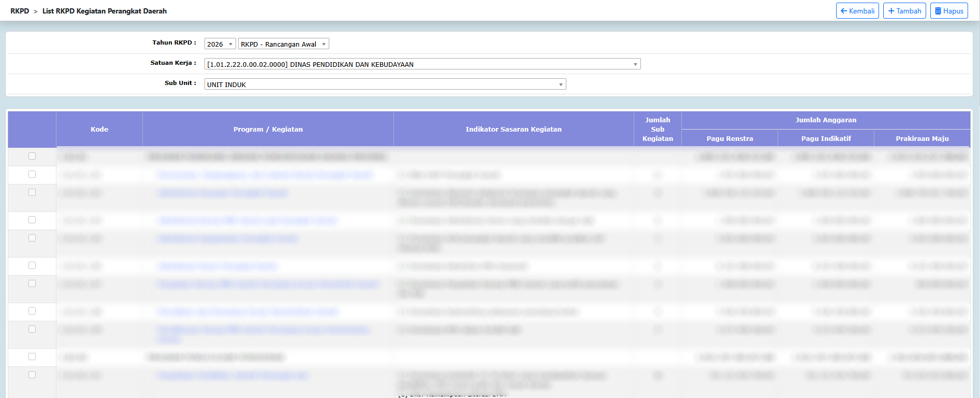Click the RKPD breadcrumb link

pos(20,11)
